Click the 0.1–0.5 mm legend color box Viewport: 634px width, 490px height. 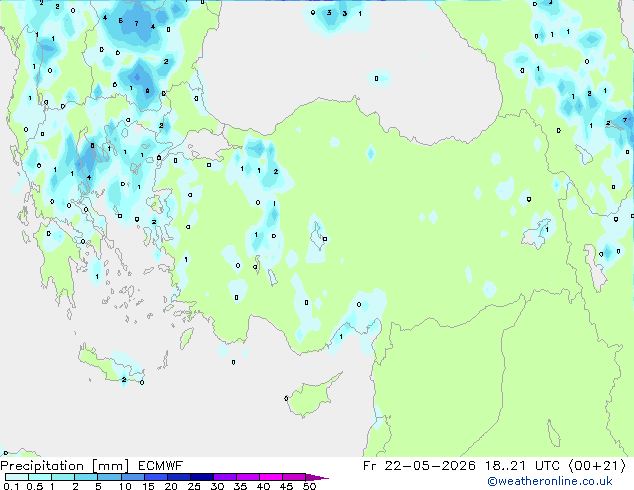17,477
